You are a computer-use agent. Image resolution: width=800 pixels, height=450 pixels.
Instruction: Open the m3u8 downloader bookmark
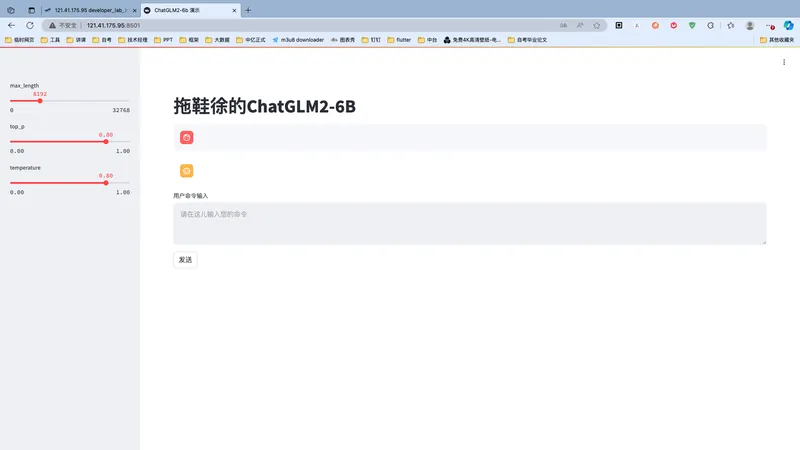[x=298, y=40]
